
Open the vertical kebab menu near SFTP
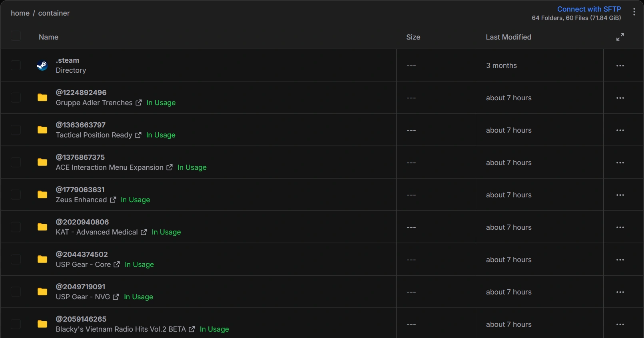[x=634, y=12]
